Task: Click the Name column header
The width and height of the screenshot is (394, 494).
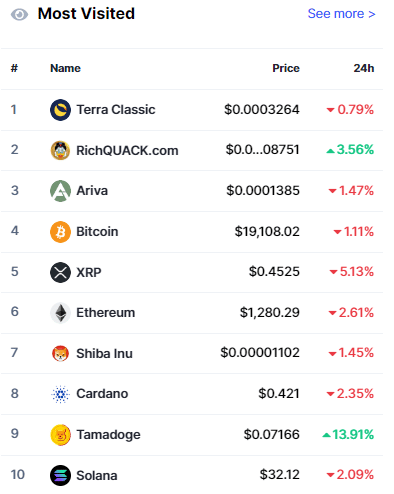Action: tap(65, 68)
